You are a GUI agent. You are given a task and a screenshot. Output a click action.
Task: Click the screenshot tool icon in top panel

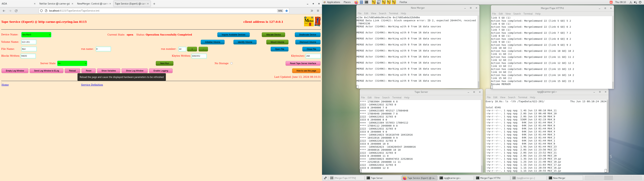[379, 2]
